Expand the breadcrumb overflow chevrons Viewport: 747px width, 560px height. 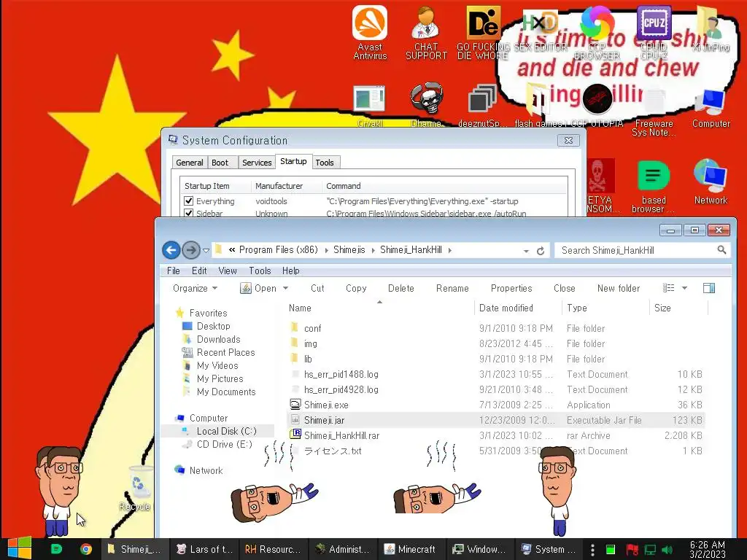pyautogui.click(x=232, y=250)
